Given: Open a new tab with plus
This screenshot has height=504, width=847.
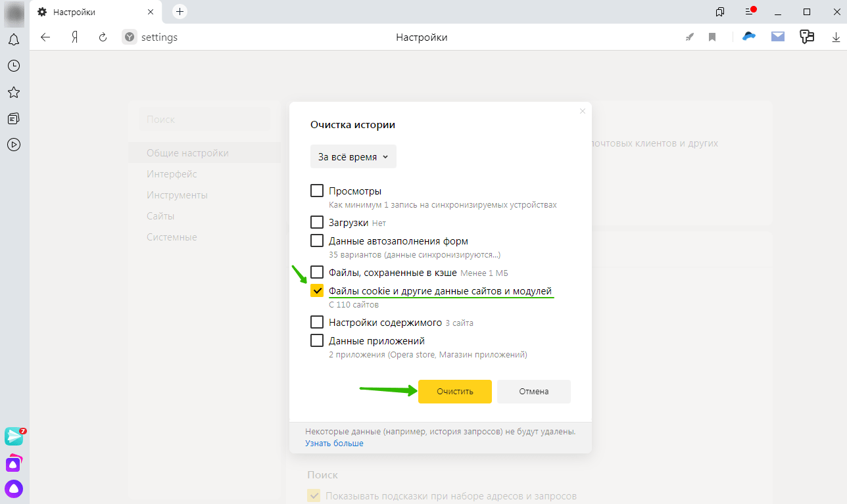Looking at the screenshot, I should (180, 12).
